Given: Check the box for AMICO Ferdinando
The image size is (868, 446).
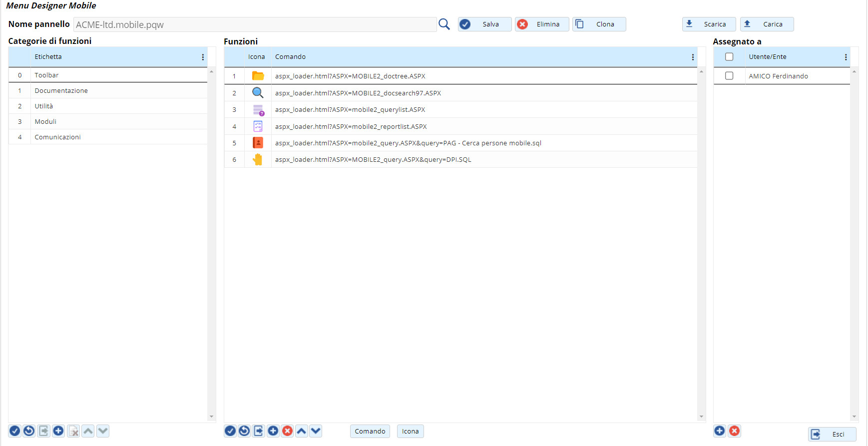Looking at the screenshot, I should click(729, 76).
